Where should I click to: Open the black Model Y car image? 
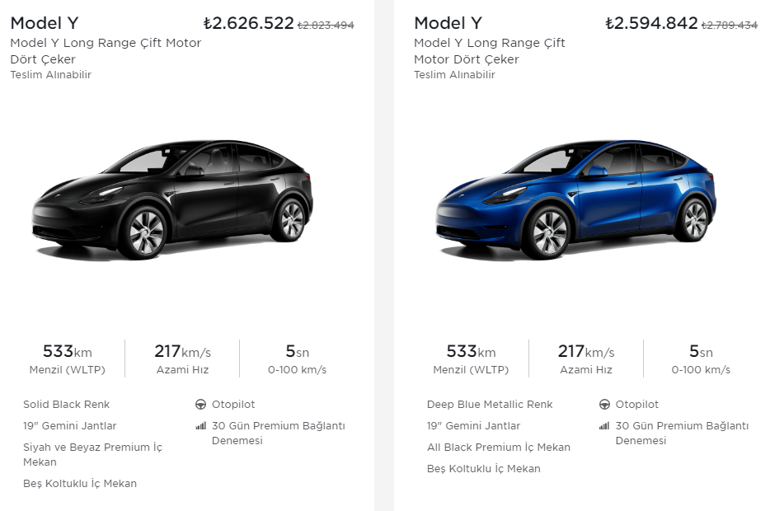coord(171,200)
